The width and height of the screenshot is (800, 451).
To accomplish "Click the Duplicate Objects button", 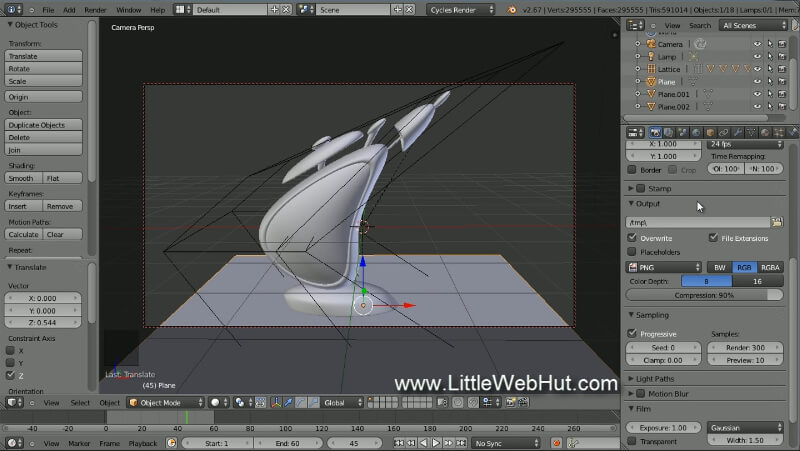I will coord(43,125).
